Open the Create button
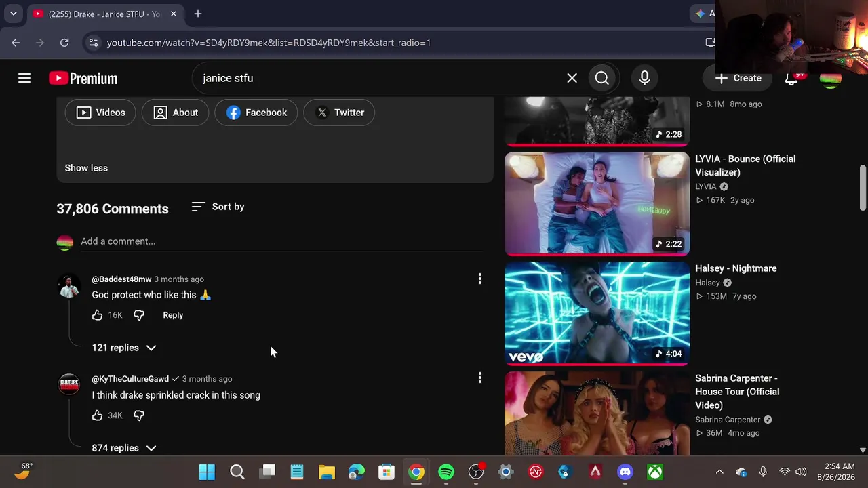Image resolution: width=868 pixels, height=488 pixels. tap(738, 78)
